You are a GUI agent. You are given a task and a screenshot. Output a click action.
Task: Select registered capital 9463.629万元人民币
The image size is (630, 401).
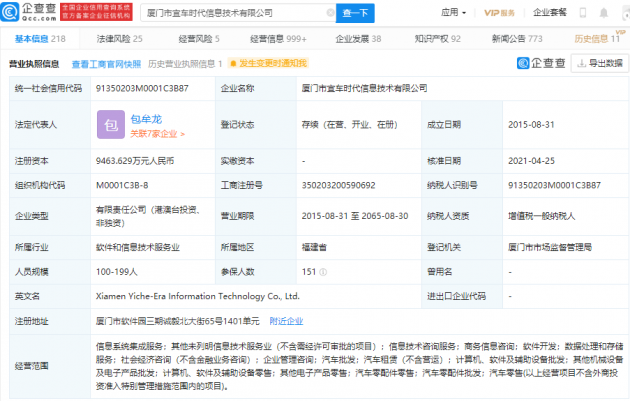[x=135, y=161]
